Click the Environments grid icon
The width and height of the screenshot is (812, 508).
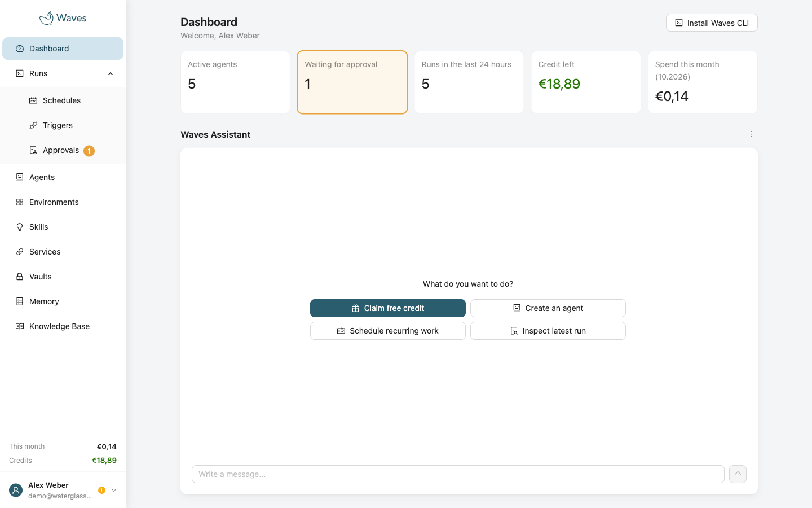(x=20, y=202)
